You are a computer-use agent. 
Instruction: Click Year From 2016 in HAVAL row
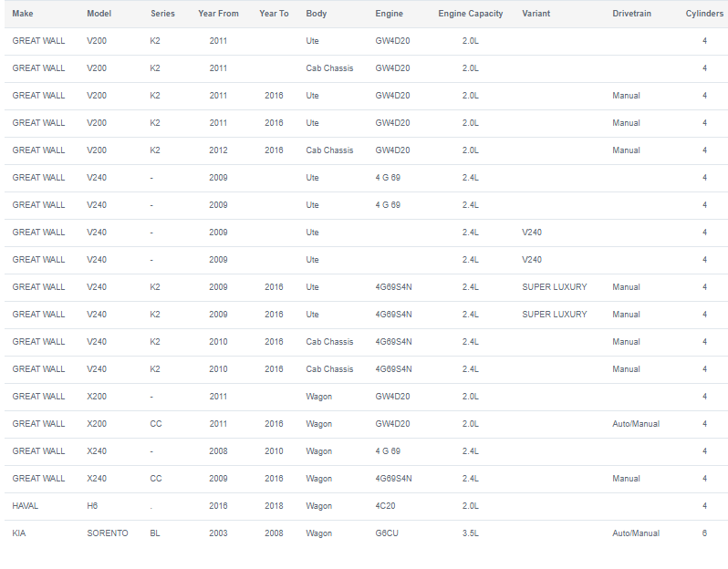tap(218, 506)
